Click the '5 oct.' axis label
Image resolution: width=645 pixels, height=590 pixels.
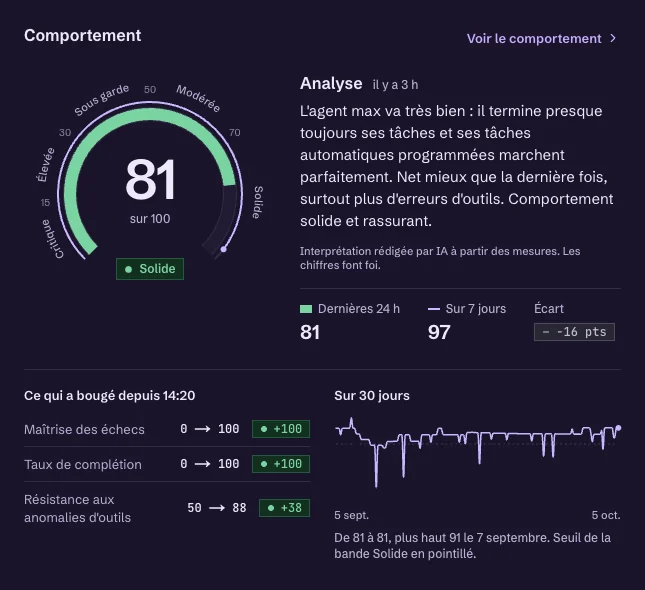click(x=606, y=515)
